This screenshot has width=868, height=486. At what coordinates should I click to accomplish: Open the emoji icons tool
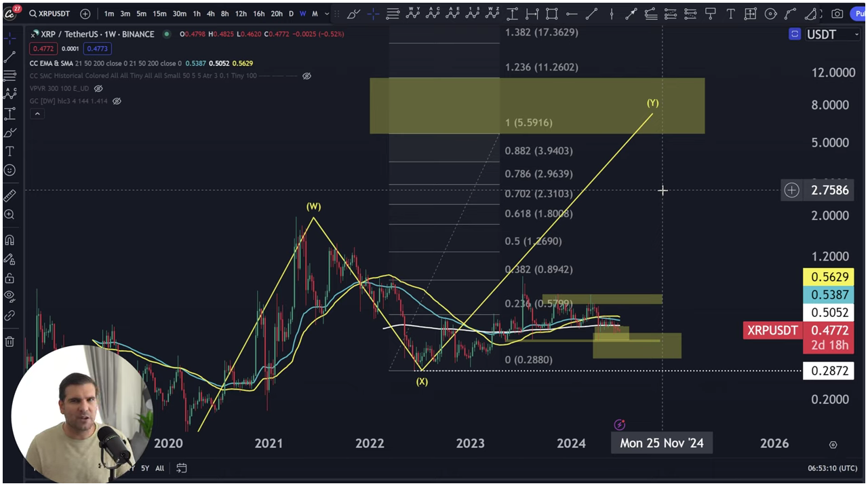9,170
